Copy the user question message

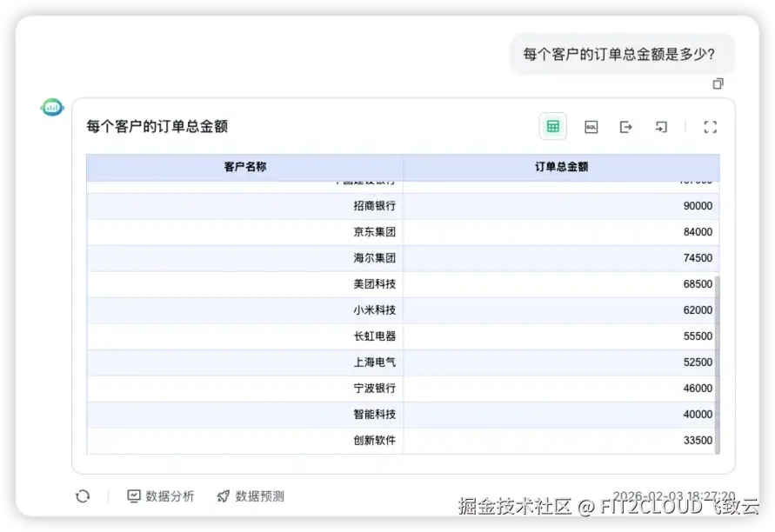[x=718, y=83]
